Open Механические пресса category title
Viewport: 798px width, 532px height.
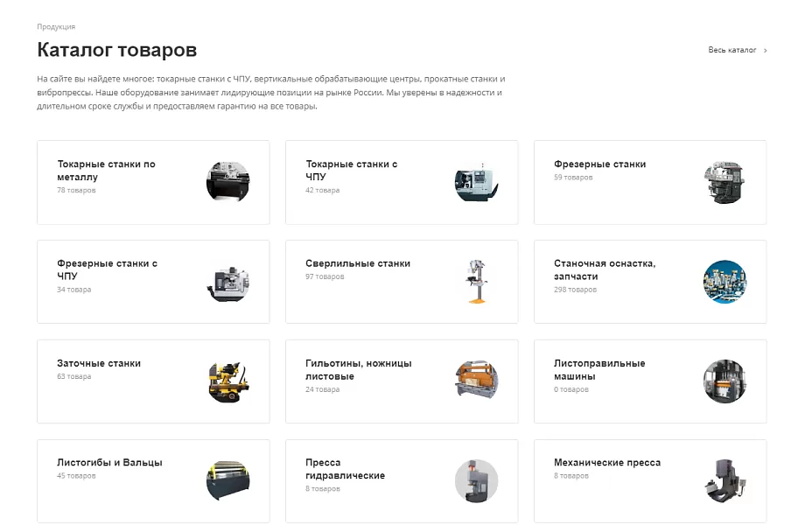[607, 462]
